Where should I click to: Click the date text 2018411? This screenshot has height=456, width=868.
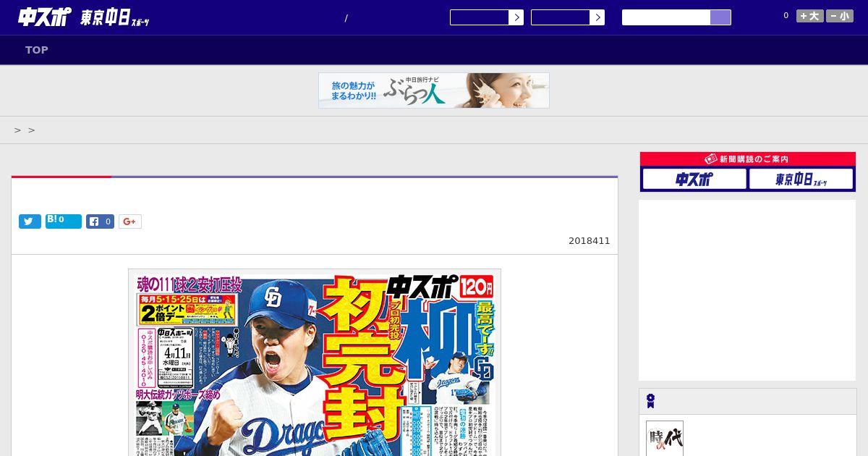590,241
